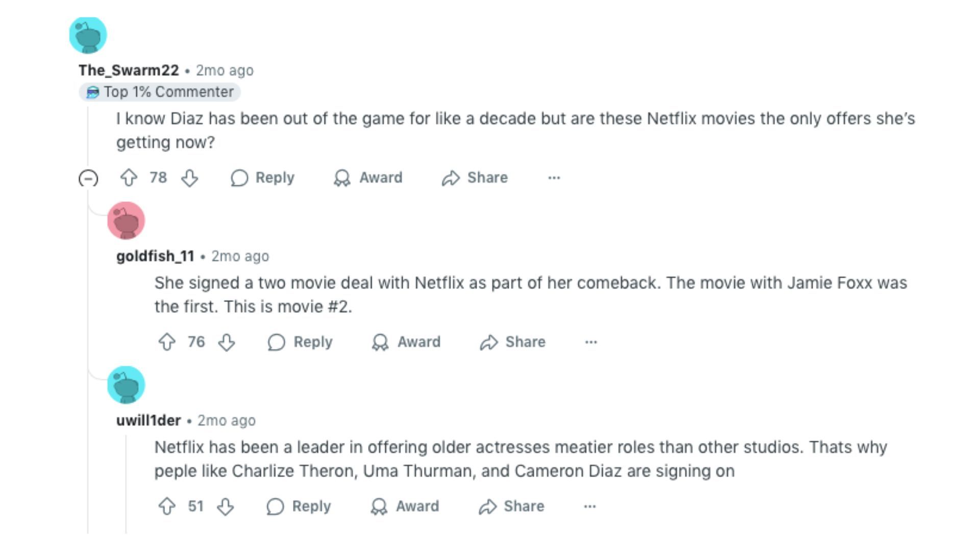Collapse The_Swarm22's comment thread
Viewport: 980px width, 551px height.
pyautogui.click(x=88, y=179)
